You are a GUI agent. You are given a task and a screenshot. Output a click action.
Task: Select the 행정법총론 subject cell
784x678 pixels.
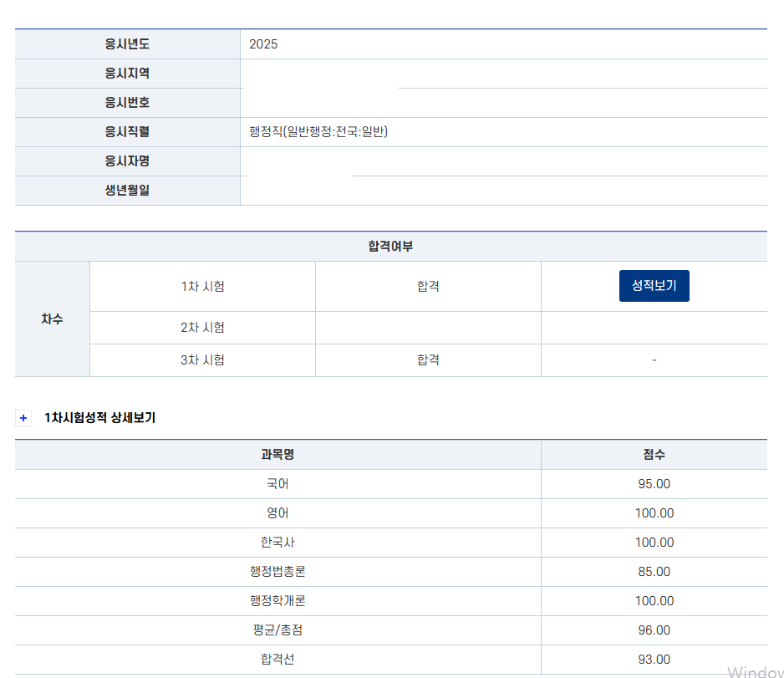point(277,572)
